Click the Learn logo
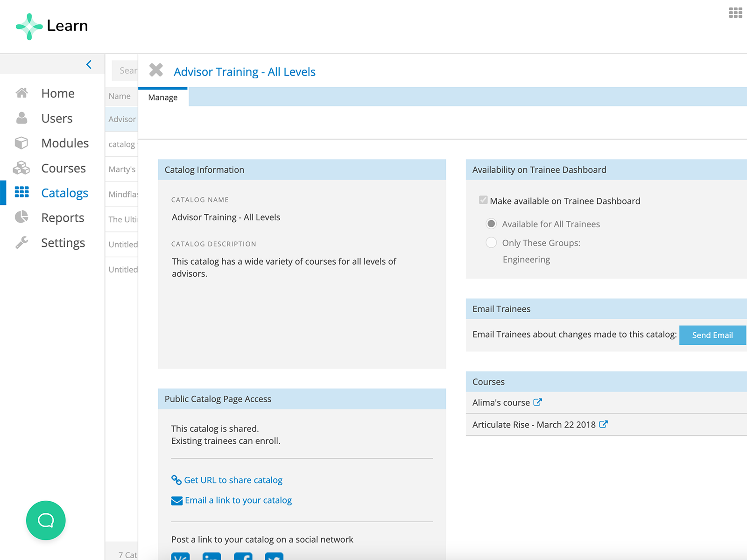 (x=52, y=26)
